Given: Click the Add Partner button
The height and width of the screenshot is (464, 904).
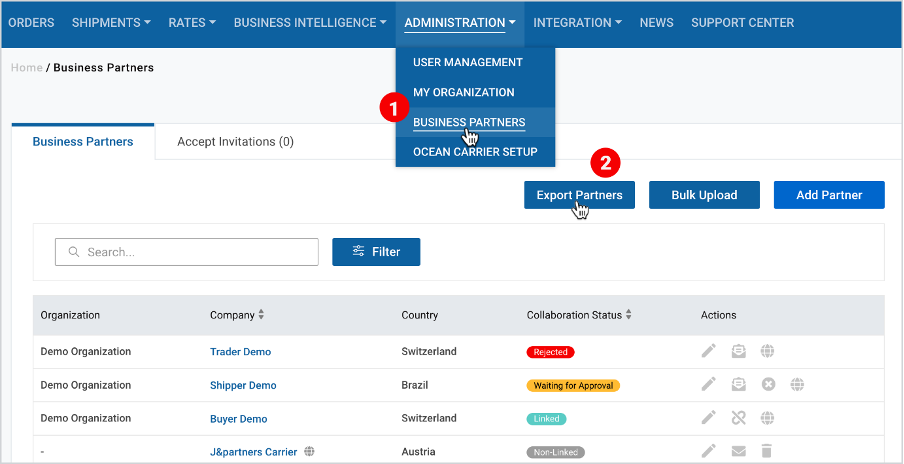Looking at the screenshot, I should tap(829, 195).
